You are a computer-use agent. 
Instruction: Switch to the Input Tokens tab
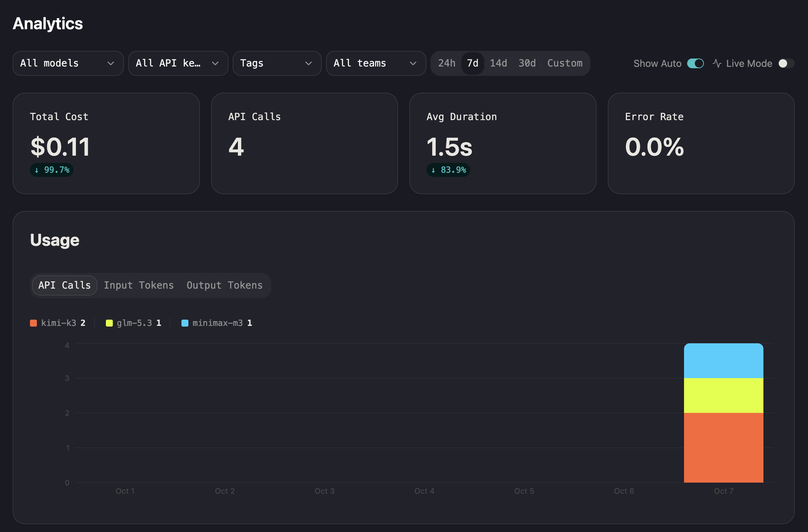(139, 286)
